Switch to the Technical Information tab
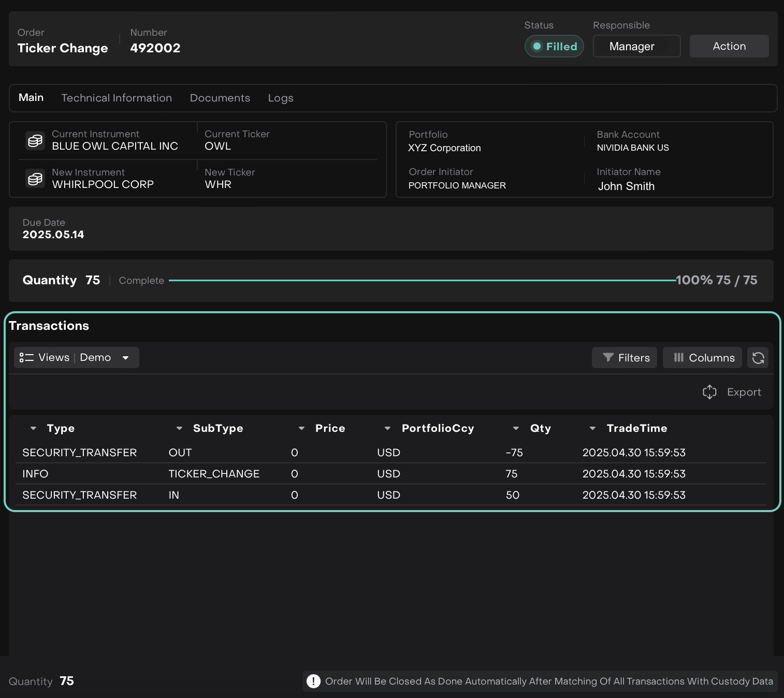The width and height of the screenshot is (784, 698). pyautogui.click(x=117, y=98)
